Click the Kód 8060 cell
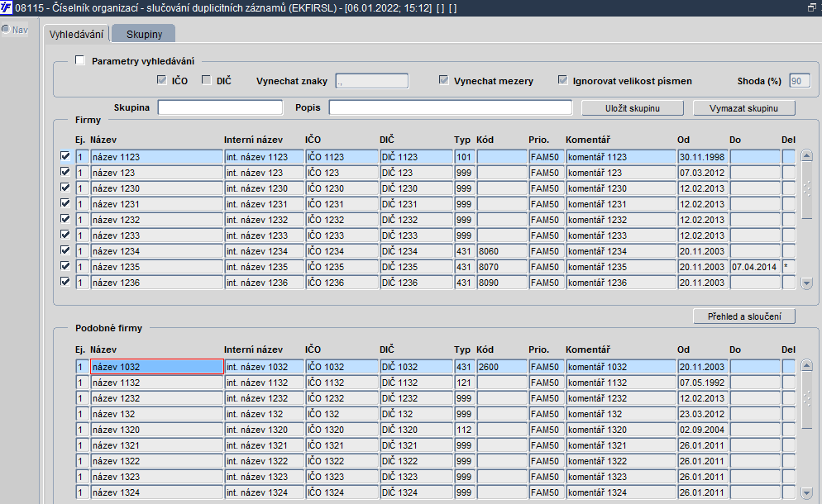822x504 pixels. [502, 251]
